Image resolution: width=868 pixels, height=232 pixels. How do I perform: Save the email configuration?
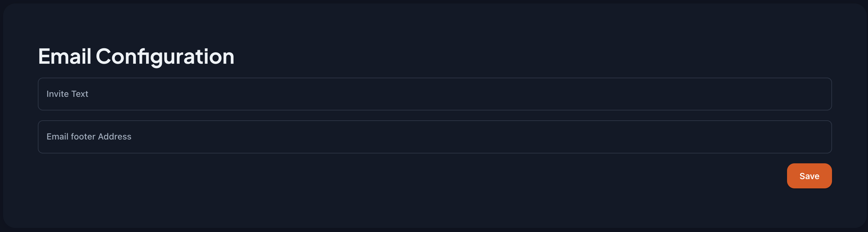point(809,176)
